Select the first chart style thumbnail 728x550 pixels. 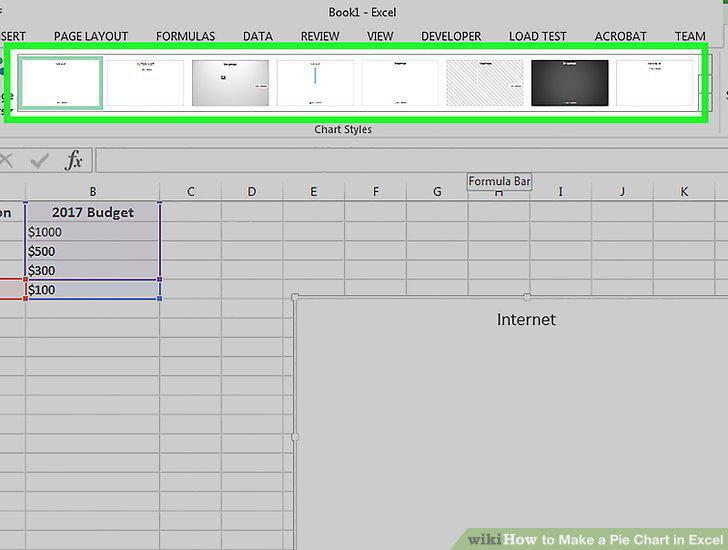pyautogui.click(x=61, y=83)
